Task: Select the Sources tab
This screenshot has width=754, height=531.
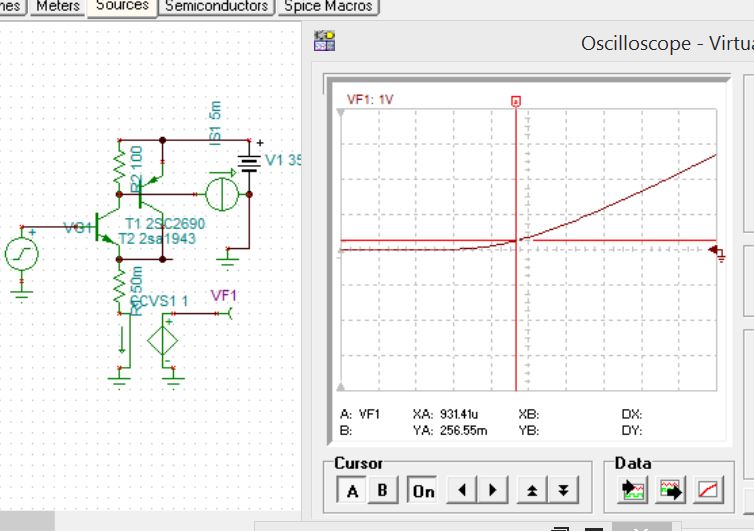Action: (x=122, y=7)
